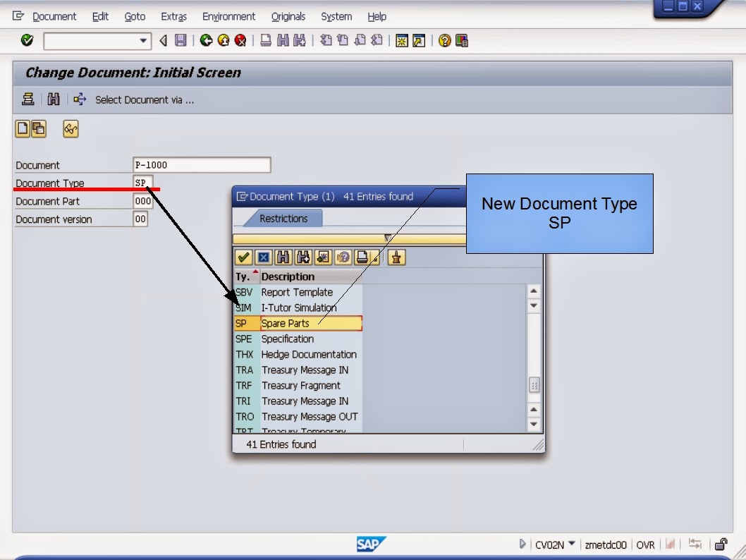The width and height of the screenshot is (746, 560).
Task: Click the Select Document via button
Action: point(145,99)
